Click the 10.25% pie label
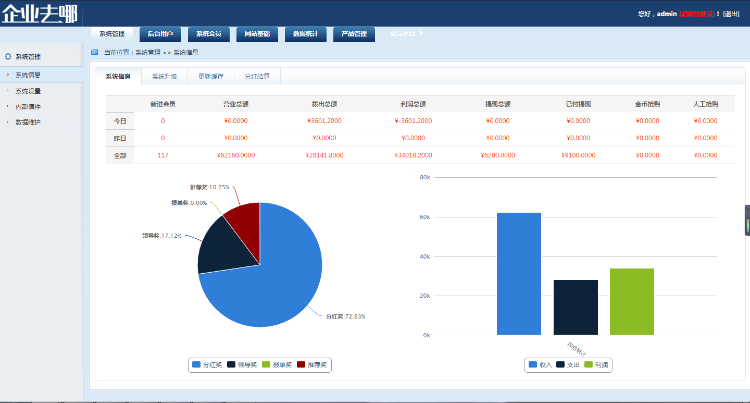Screen dimensions: 750x403 [210, 187]
